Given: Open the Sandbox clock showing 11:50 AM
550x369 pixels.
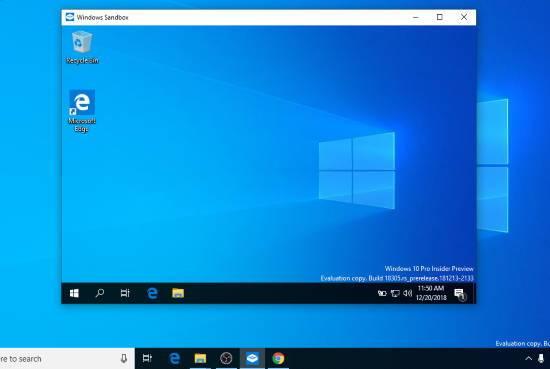Looking at the screenshot, I should tap(431, 293).
